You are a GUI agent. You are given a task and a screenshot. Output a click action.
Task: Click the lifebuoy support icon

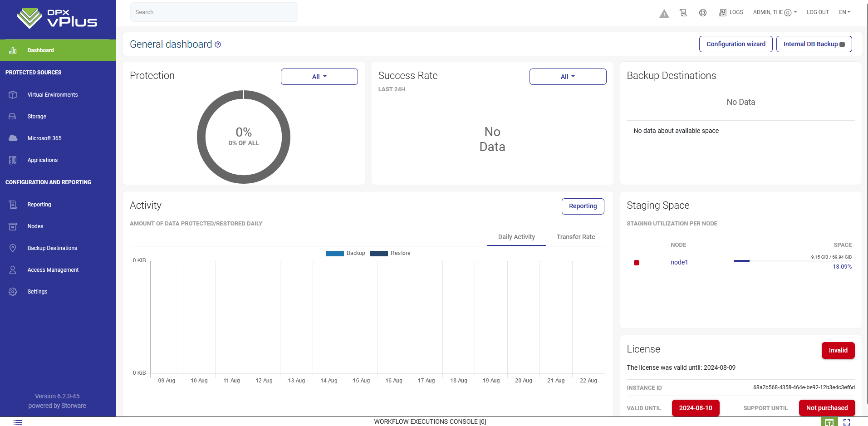point(703,13)
